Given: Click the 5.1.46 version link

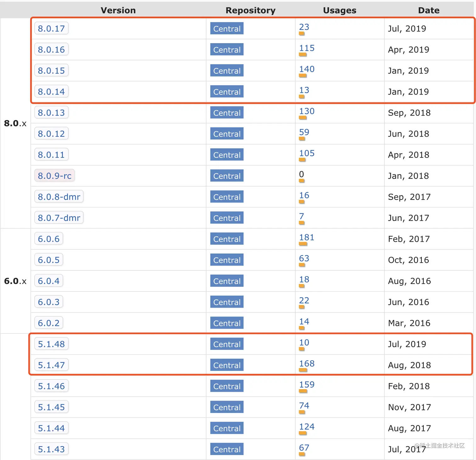Looking at the screenshot, I should [51, 386].
